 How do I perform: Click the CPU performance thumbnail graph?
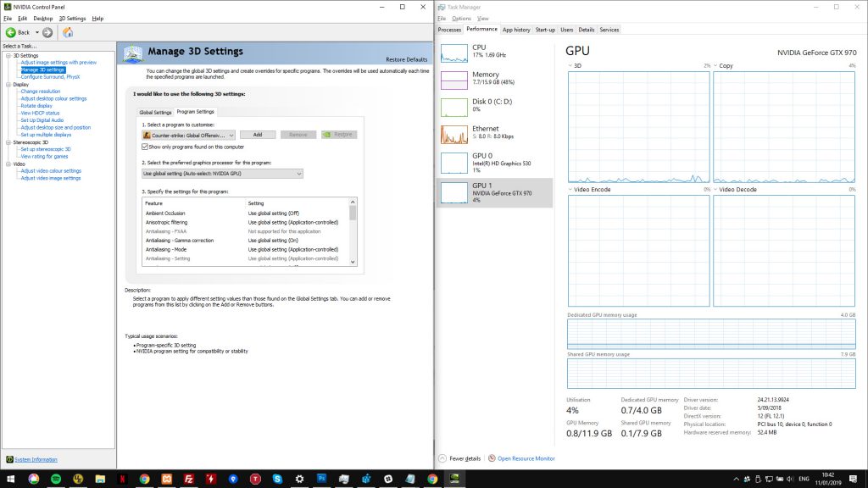(454, 53)
